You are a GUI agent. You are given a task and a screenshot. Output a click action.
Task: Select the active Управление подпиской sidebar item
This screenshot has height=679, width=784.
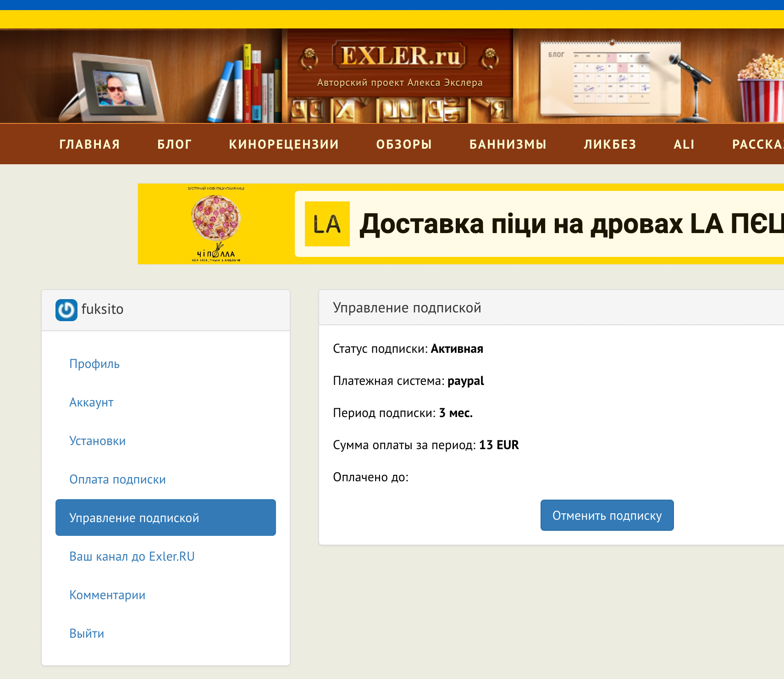coord(166,518)
